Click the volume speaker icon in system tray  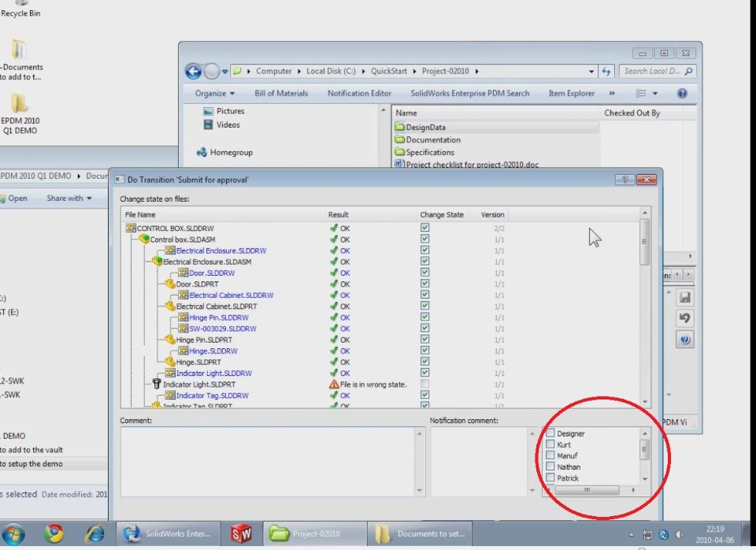(x=680, y=534)
